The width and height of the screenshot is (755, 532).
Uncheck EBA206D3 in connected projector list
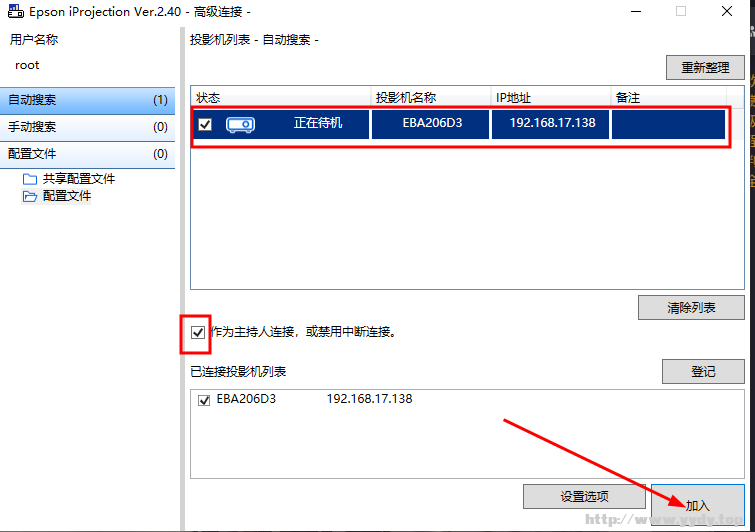coord(204,400)
